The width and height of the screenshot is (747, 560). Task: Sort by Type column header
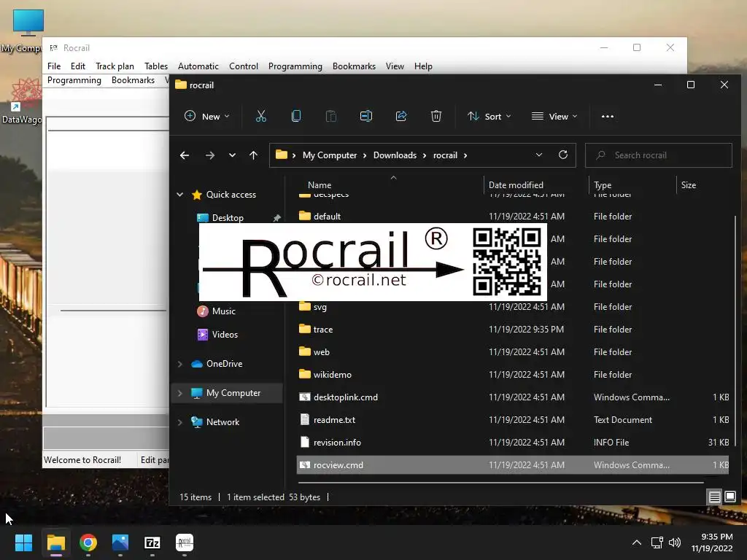coord(603,184)
